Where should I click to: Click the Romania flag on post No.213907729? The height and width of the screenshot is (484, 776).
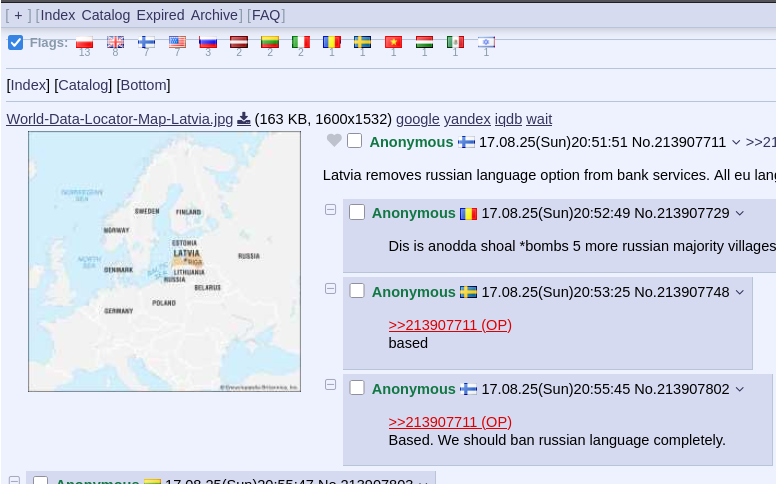(468, 214)
